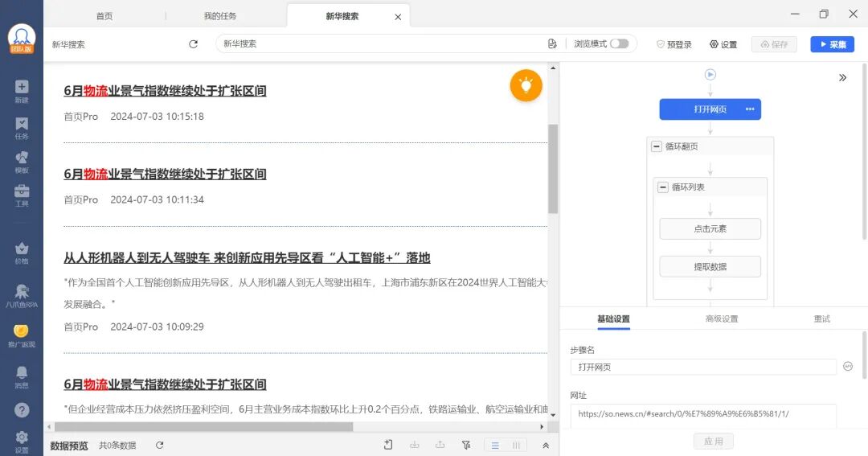Click the 数据预览 label
The width and height of the screenshot is (868, 456).
pos(68,446)
